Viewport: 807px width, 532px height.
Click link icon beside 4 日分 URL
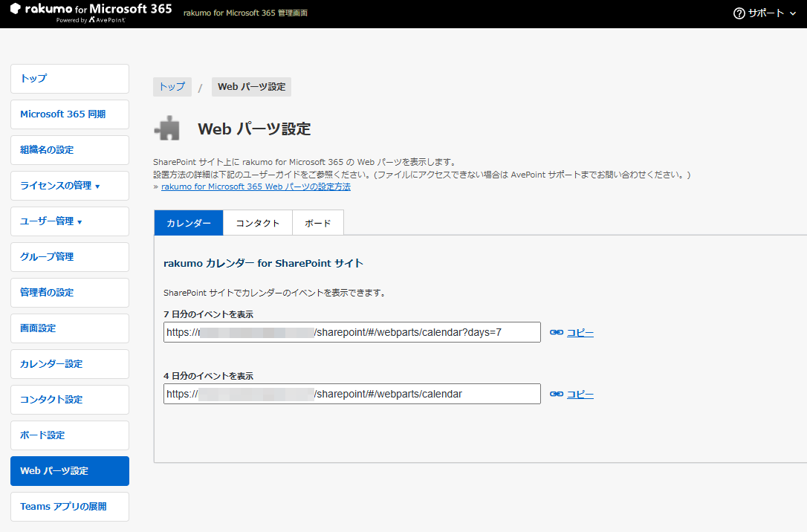pyautogui.click(x=557, y=394)
